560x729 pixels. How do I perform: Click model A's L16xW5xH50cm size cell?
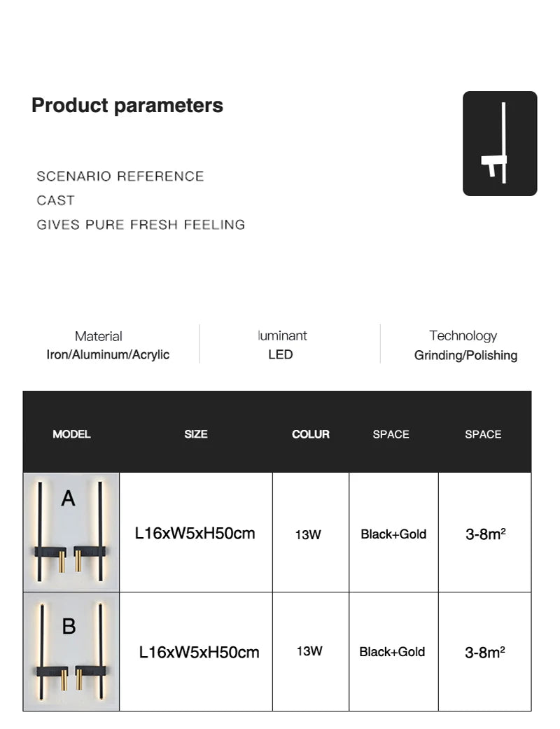pyautogui.click(x=195, y=533)
